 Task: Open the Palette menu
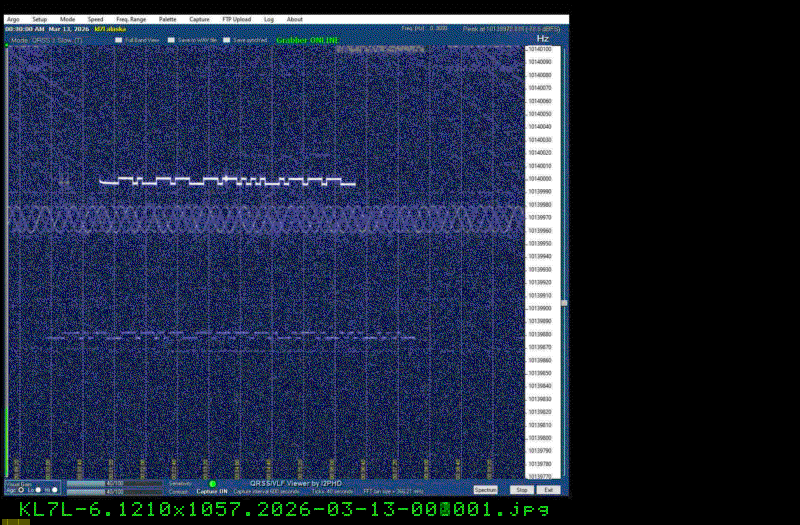coord(166,19)
